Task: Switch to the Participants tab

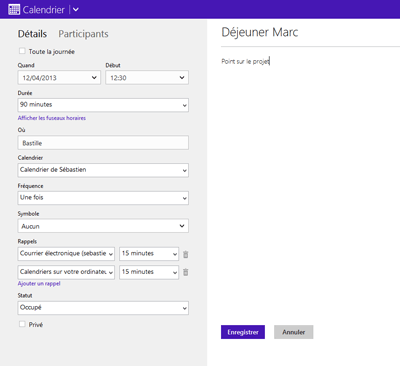Action: click(83, 34)
